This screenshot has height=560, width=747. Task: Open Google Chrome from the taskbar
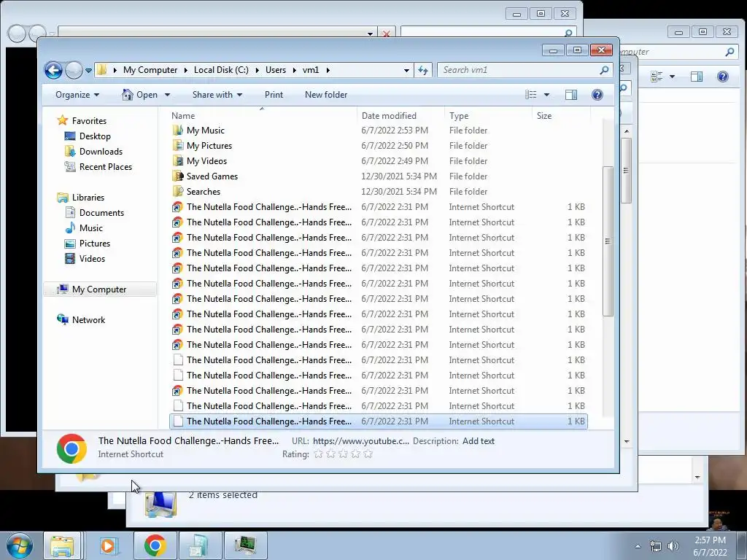155,545
